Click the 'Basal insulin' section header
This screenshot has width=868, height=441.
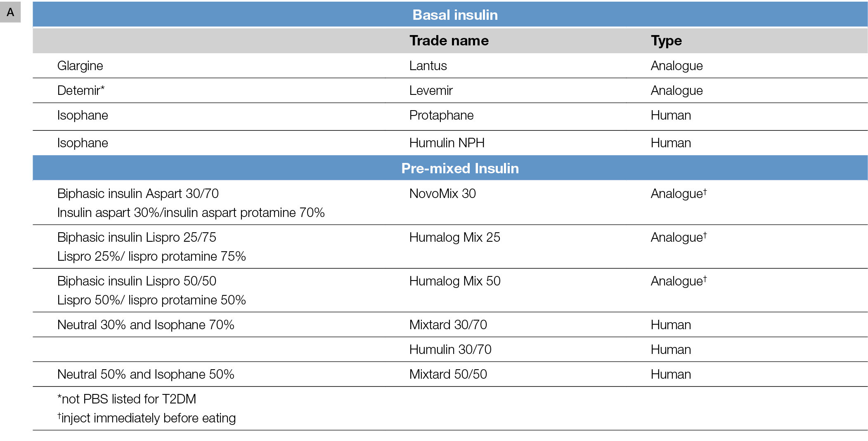tap(455, 15)
